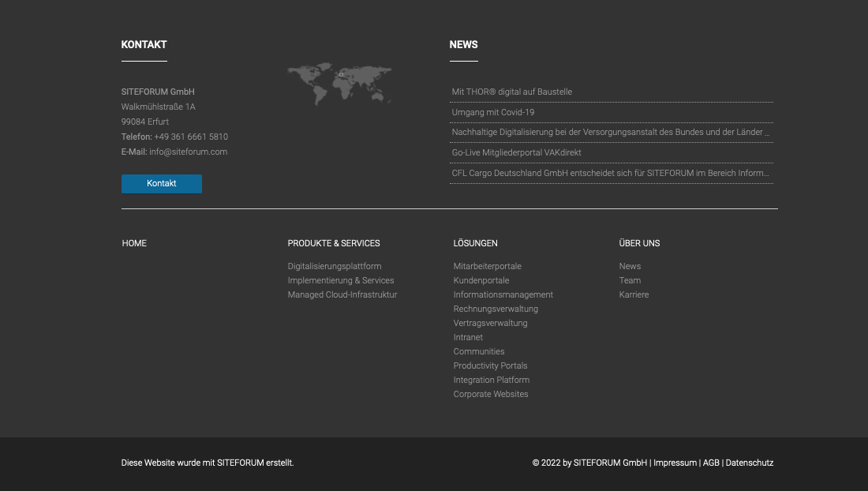
Task: Open news 'Umgang mit Covid-19'
Action: 492,112
